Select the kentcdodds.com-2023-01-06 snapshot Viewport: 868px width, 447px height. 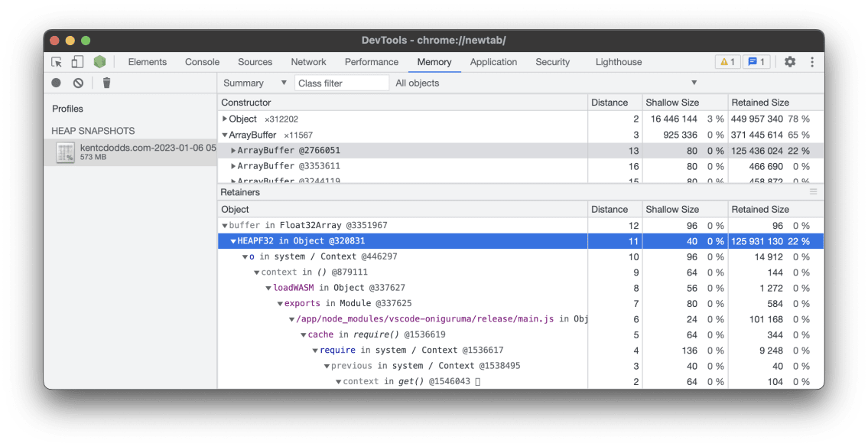click(x=131, y=152)
